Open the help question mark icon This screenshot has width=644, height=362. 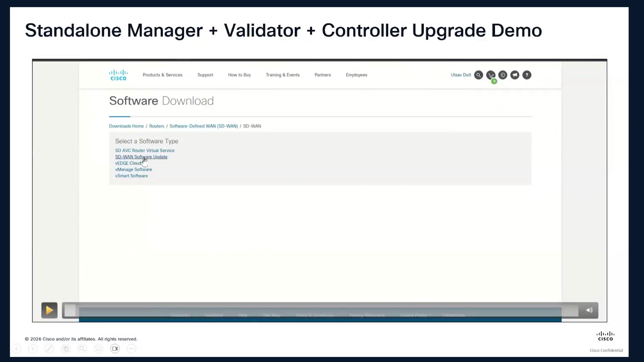tap(527, 75)
